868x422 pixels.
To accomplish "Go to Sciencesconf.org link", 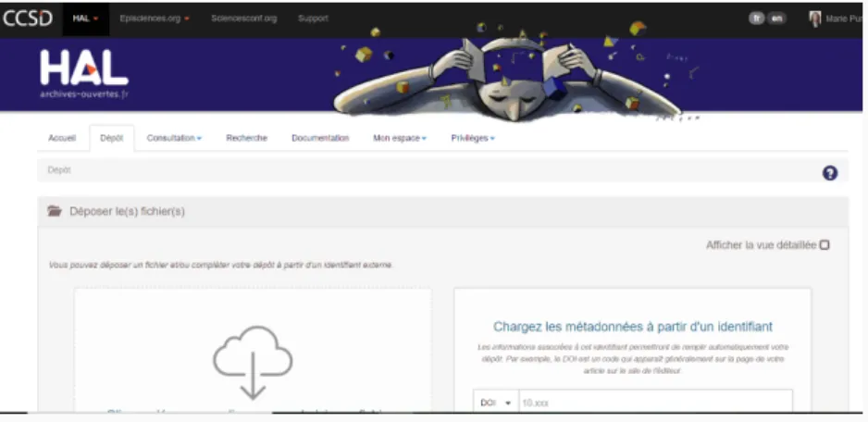I will coord(243,19).
